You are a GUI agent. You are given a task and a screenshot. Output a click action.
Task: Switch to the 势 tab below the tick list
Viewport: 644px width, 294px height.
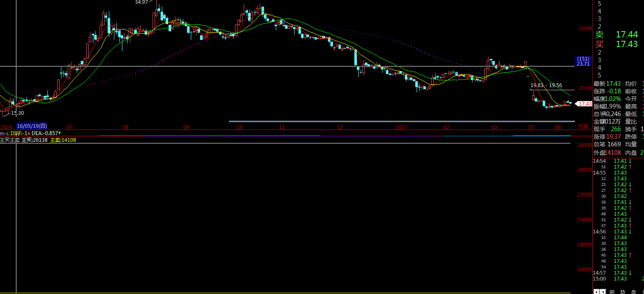tap(624, 292)
